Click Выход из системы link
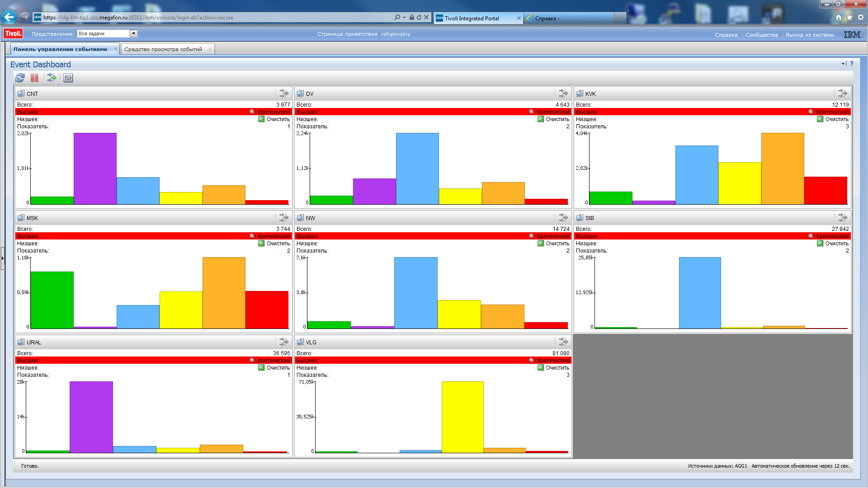Viewport: 868px width, 488px height. 810,35
